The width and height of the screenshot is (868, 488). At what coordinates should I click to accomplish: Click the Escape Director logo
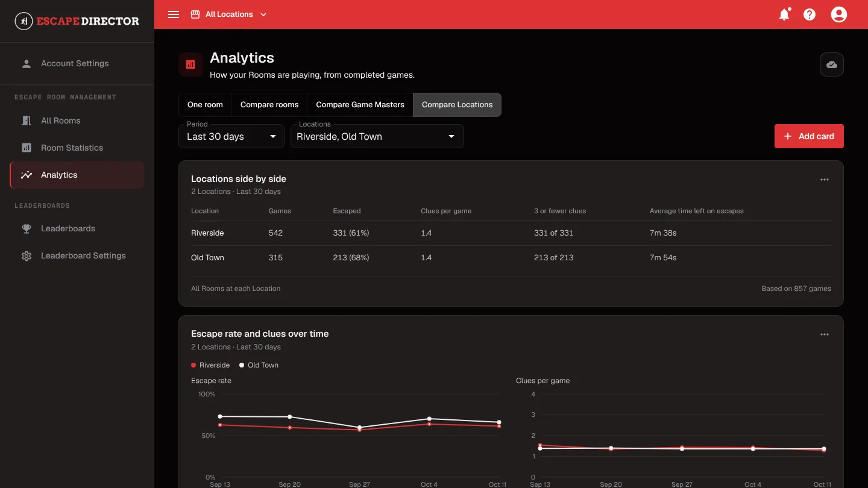coord(77,21)
